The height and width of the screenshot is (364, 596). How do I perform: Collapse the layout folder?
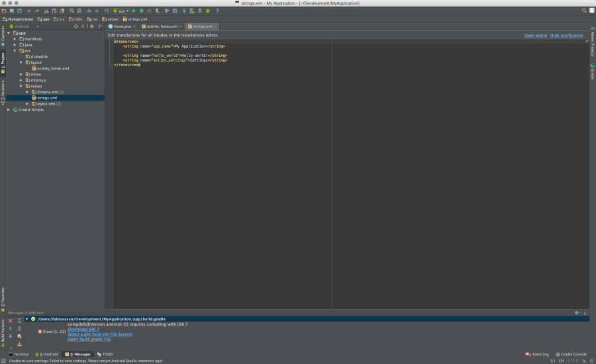tap(21, 63)
